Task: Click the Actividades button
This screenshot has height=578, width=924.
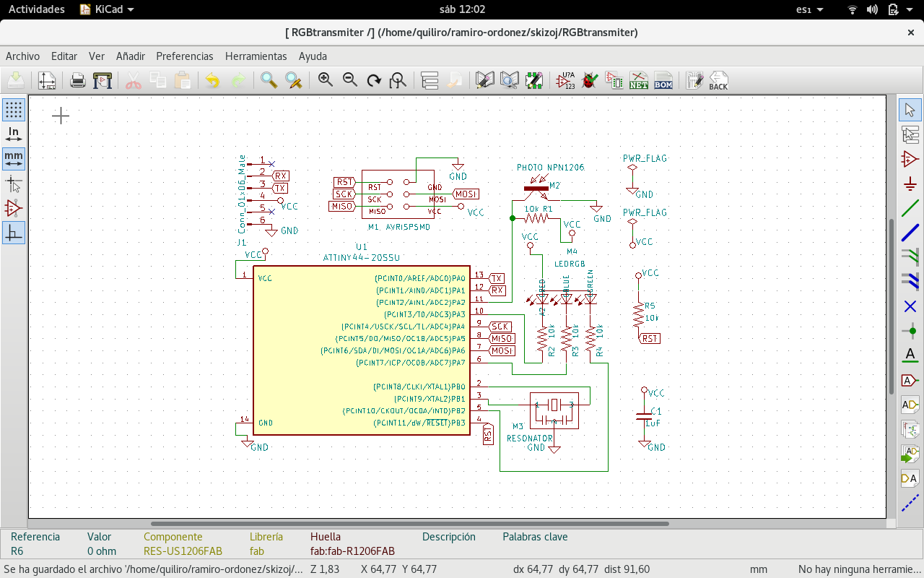Action: (36, 9)
